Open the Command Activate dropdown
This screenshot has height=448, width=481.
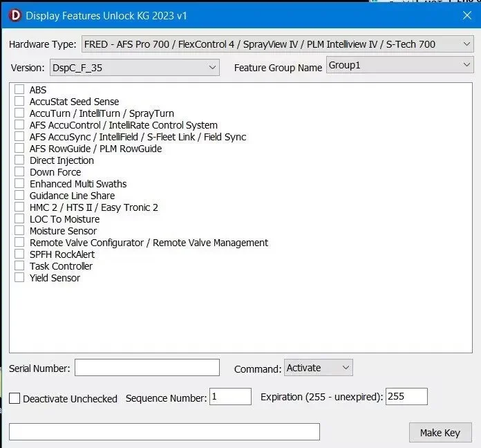click(319, 367)
